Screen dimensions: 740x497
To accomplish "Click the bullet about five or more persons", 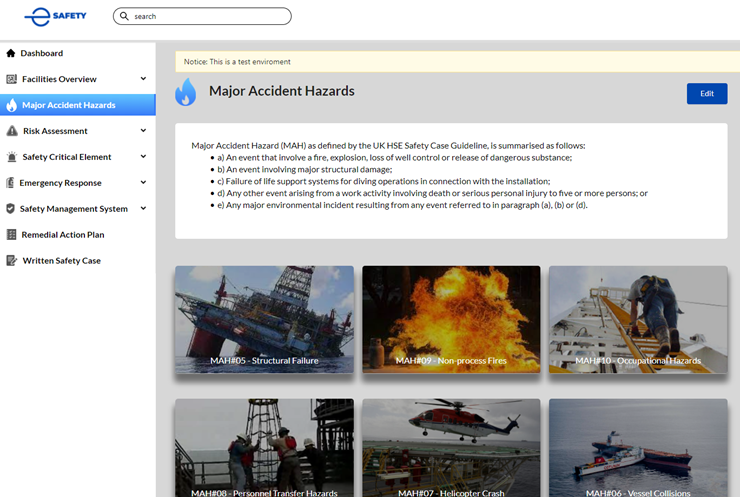I will [x=432, y=194].
